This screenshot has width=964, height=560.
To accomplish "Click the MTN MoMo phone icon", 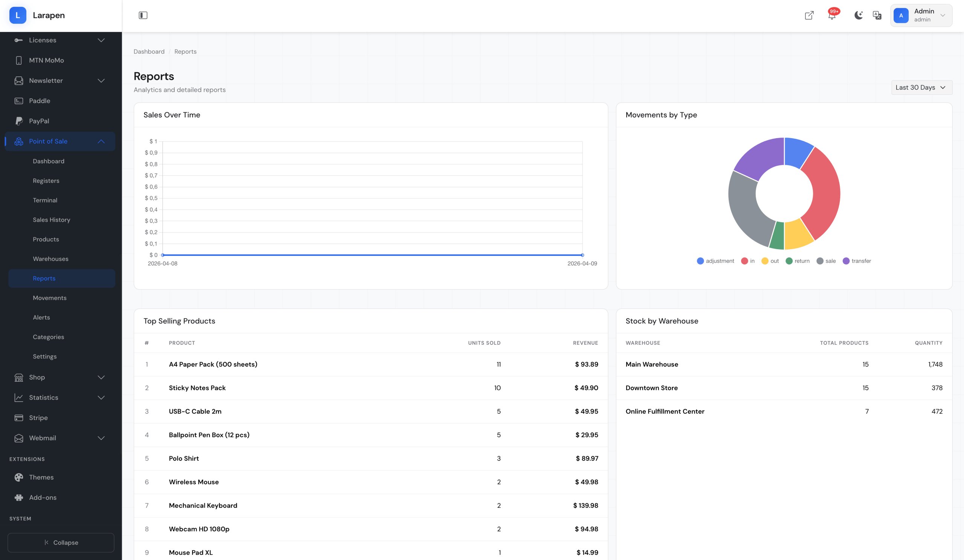I will [x=19, y=60].
